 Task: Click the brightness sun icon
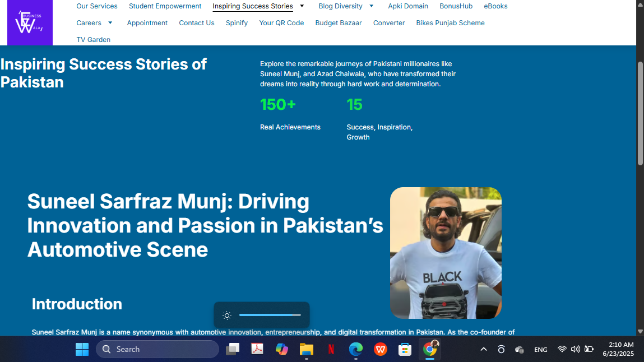(x=227, y=315)
